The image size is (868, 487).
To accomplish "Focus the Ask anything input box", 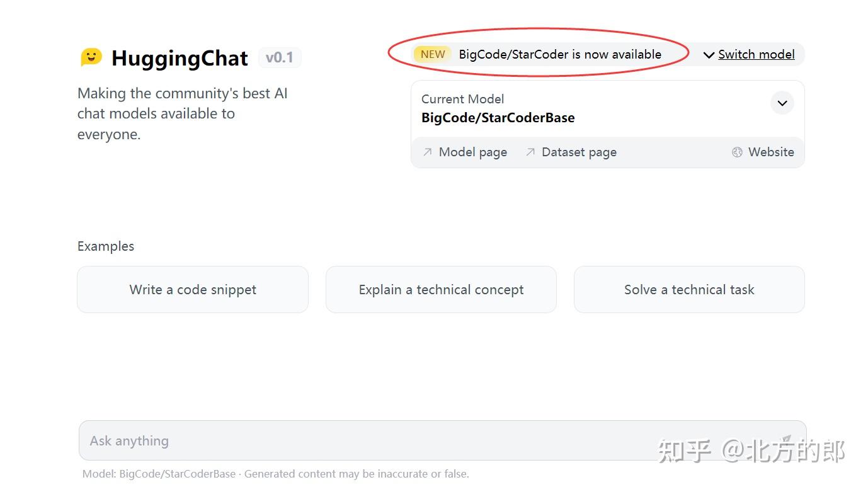I will pyautogui.click(x=378, y=440).
